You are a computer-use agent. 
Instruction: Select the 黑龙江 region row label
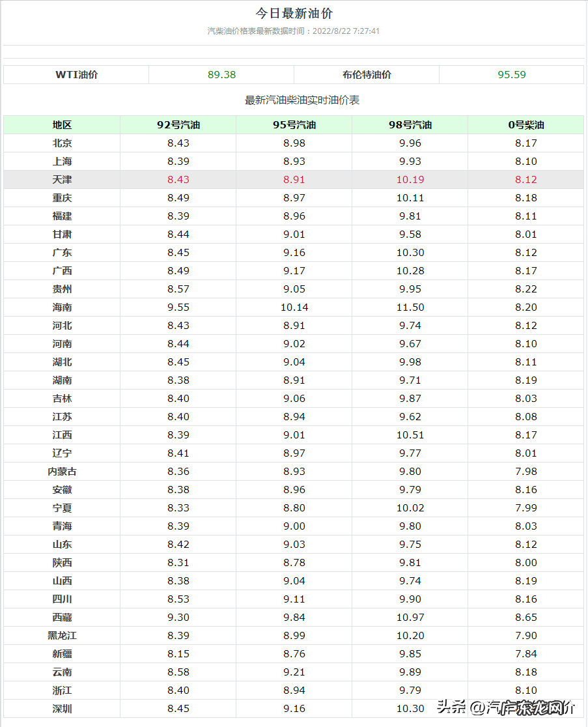62,636
